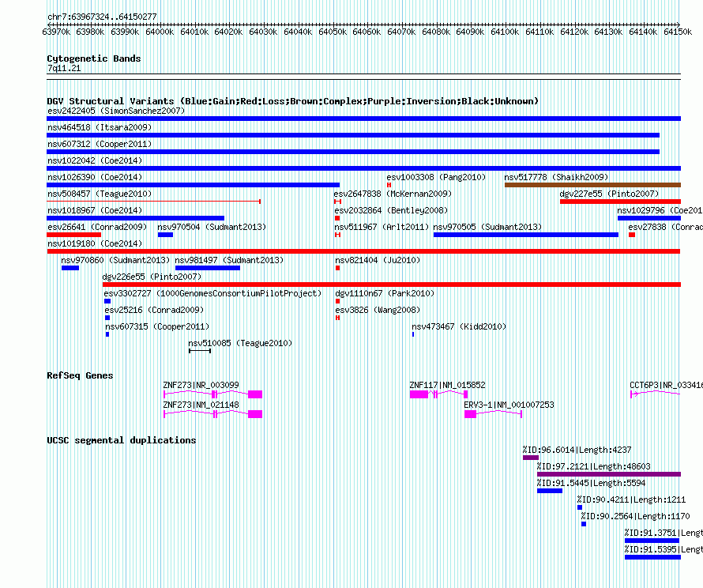Select the 64100k ruler tick label
Viewport: 703px width, 588px height.
(505, 32)
